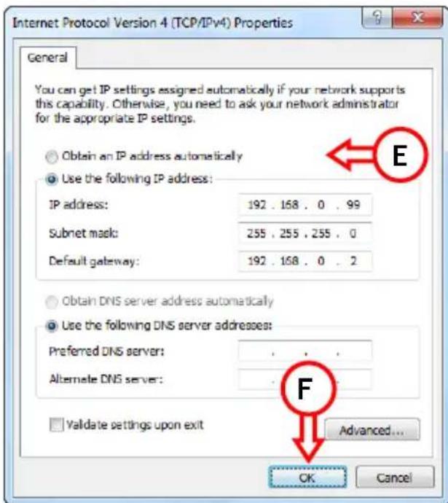Image resolution: width=448 pixels, height=503 pixels.
Task: Click the Alternate DNS server field
Action: [304, 380]
